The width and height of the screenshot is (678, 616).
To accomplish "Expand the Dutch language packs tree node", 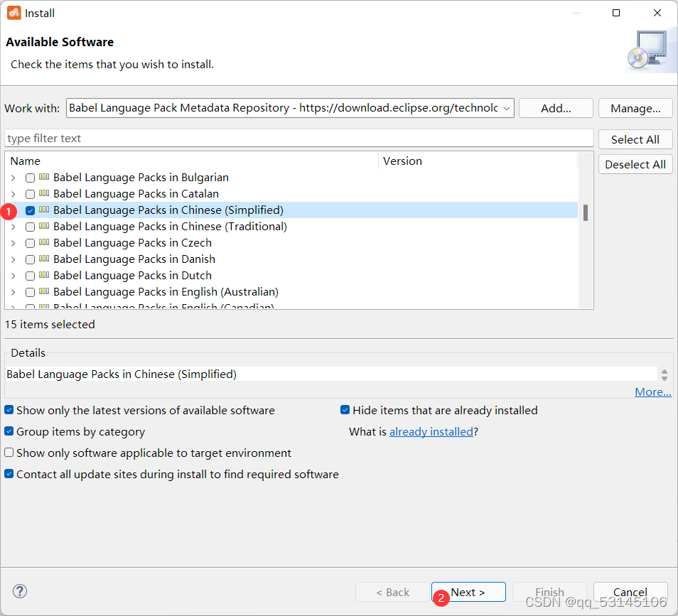I will point(14,276).
